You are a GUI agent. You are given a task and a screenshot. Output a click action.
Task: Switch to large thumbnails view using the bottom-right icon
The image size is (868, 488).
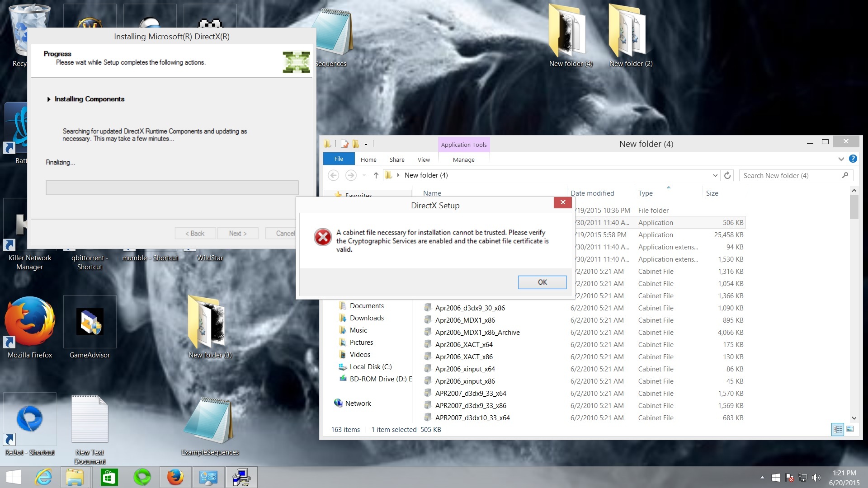[850, 429]
